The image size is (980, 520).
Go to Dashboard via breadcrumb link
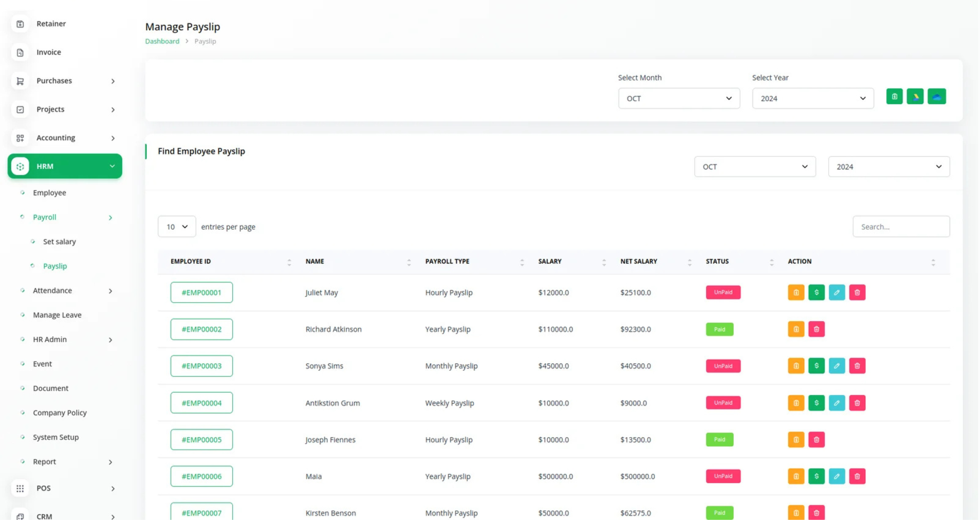pyautogui.click(x=162, y=41)
